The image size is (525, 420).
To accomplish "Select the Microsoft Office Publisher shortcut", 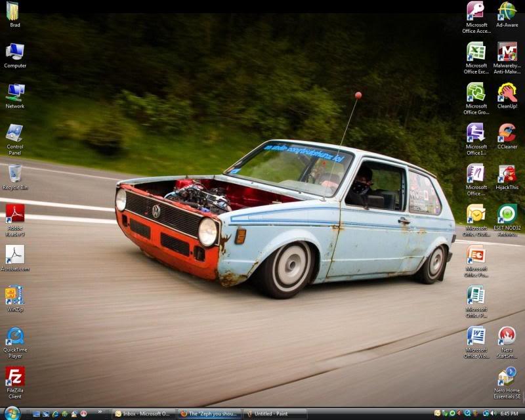I will [x=476, y=302].
